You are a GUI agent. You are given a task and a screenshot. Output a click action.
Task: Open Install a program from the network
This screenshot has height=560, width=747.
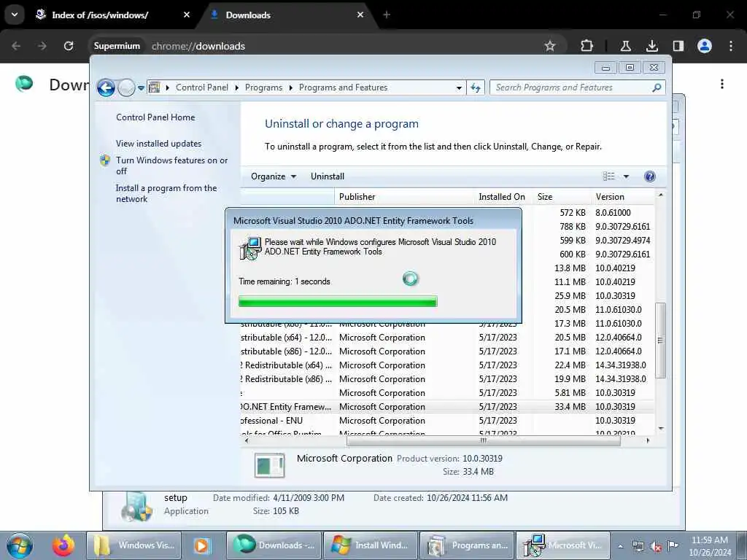tap(166, 194)
